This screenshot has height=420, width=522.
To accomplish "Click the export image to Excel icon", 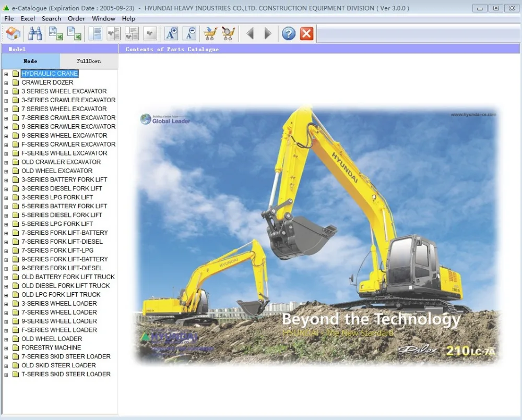I will coord(56,33).
